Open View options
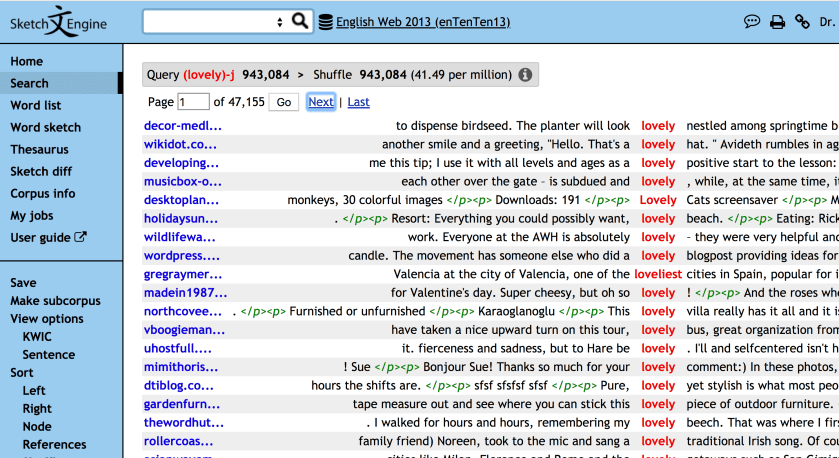This screenshot has width=839, height=458. [47, 319]
